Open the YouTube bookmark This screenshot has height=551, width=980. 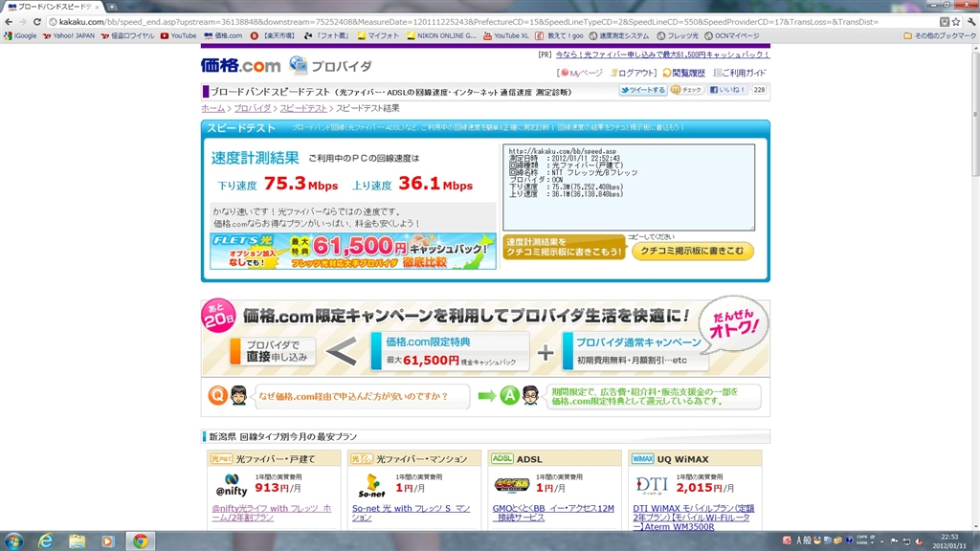(x=178, y=35)
